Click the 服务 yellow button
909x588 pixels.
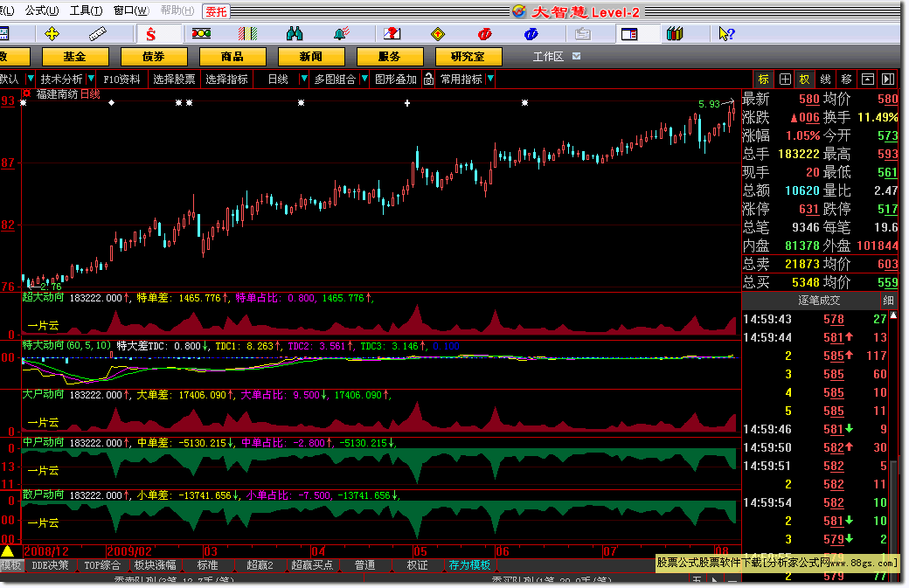[390, 56]
